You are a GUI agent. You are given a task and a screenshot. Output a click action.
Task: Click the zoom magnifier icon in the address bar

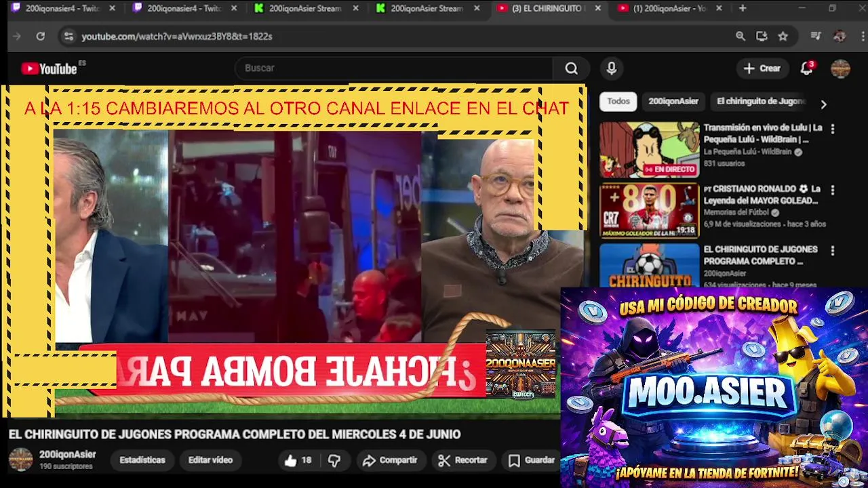pyautogui.click(x=741, y=37)
